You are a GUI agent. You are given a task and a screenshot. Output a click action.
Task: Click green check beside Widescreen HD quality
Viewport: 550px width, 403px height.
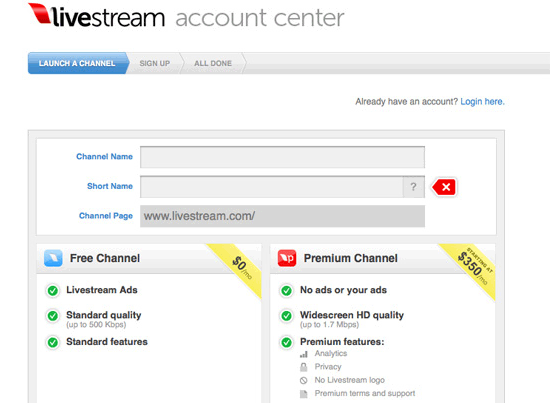[x=287, y=316]
